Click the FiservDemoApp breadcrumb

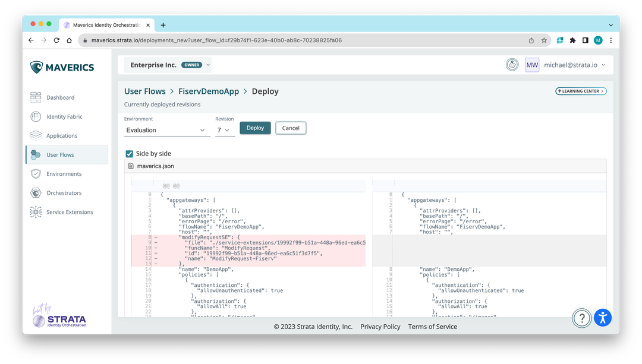[209, 91]
